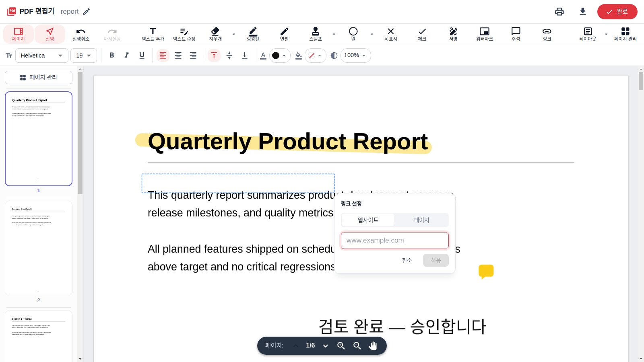The width and height of the screenshot is (644, 362).
Task: Add a 워터마크 watermark
Action: [485, 34]
